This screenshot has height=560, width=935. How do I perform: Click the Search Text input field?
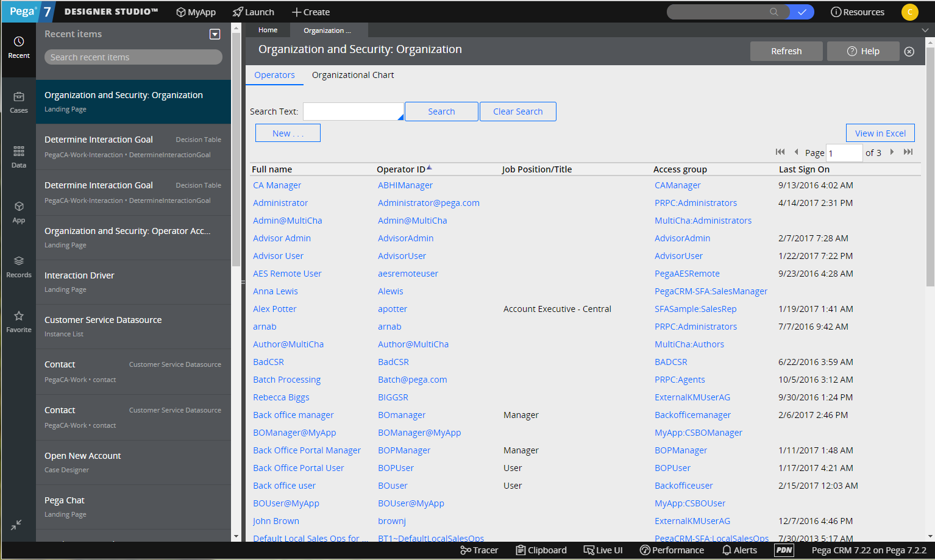coord(354,112)
